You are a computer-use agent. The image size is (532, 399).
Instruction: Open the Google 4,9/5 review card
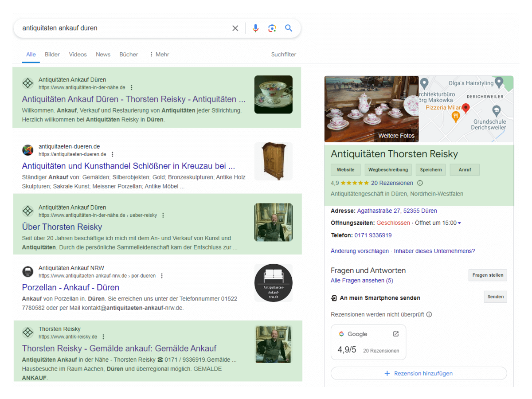pos(368,342)
